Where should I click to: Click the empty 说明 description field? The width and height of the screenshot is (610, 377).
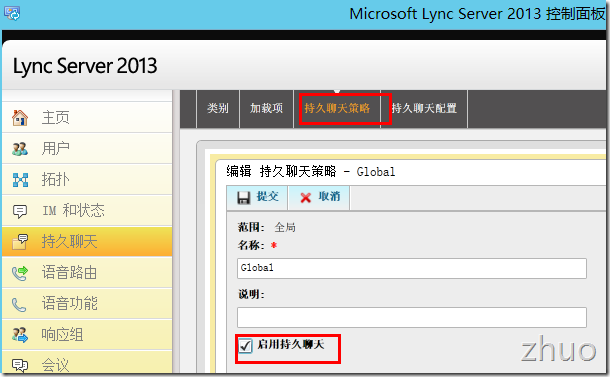tap(412, 317)
